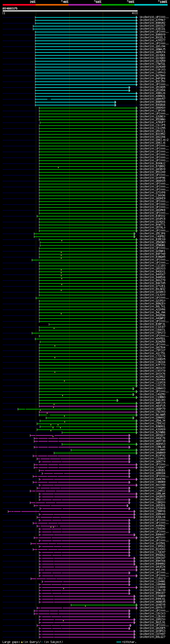Viewport: 170px width, 644px height.
Task: Select the UniRef100_Q7SXP8 label
Action: pyautogui.click(x=152, y=192)
